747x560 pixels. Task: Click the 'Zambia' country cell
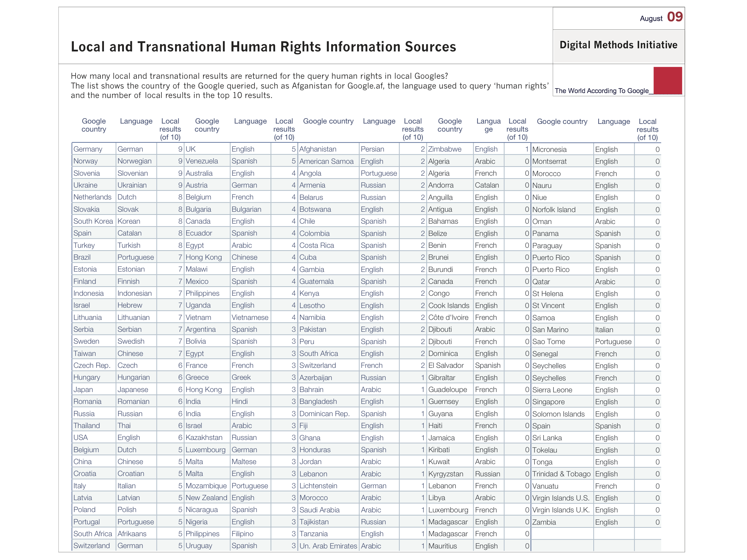tap(562, 522)
